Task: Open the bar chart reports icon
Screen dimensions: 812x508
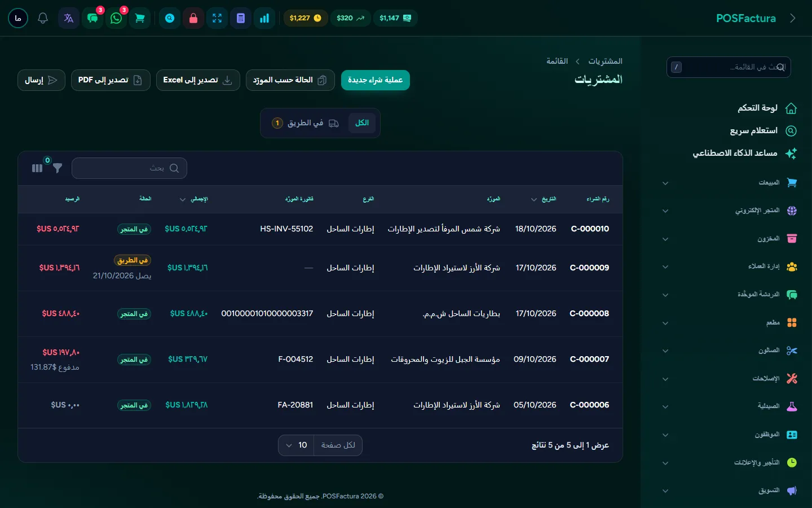Action: pyautogui.click(x=264, y=18)
